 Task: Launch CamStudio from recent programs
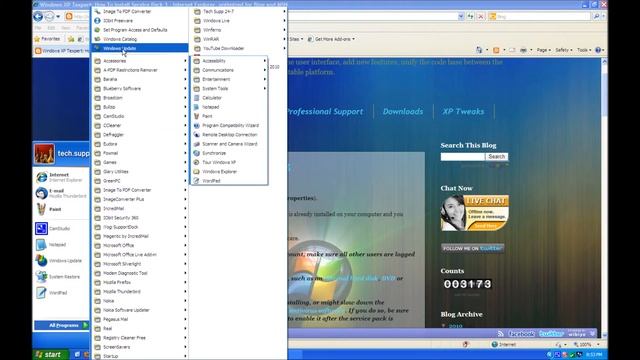pyautogui.click(x=61, y=229)
